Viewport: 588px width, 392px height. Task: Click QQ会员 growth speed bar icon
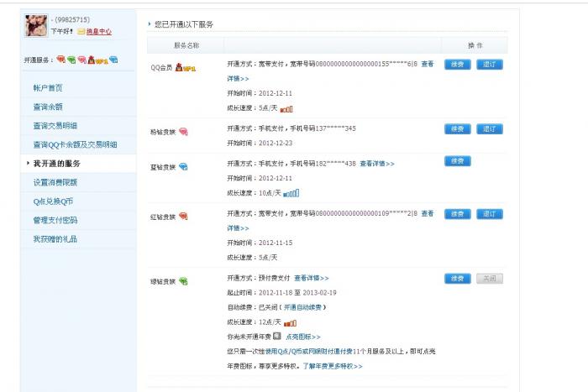(286, 109)
